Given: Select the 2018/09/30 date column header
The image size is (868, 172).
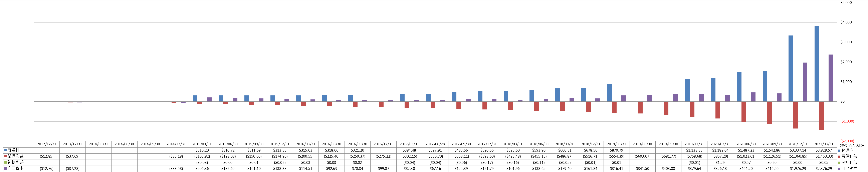Looking at the screenshot, I should coord(565,144).
